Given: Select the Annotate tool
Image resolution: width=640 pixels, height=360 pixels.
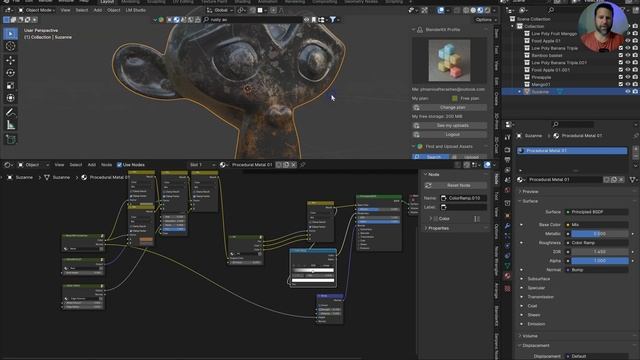Looking at the screenshot, I should click(x=11, y=113).
